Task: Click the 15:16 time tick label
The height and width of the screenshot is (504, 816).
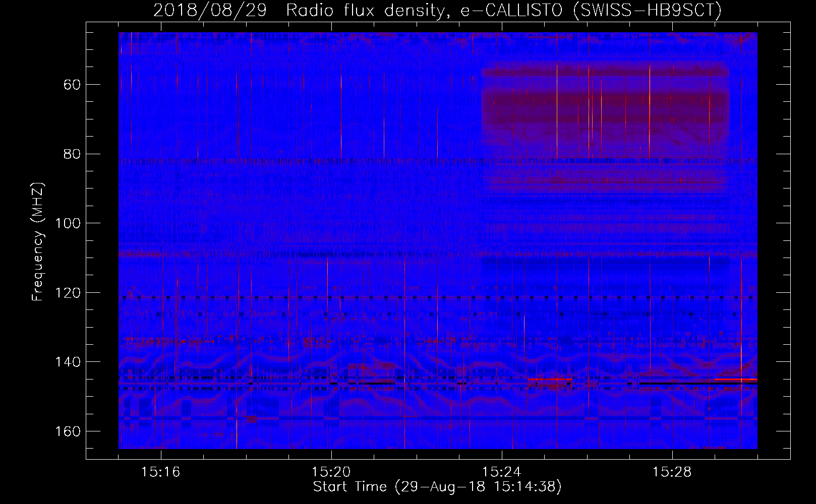Action: pyautogui.click(x=161, y=472)
